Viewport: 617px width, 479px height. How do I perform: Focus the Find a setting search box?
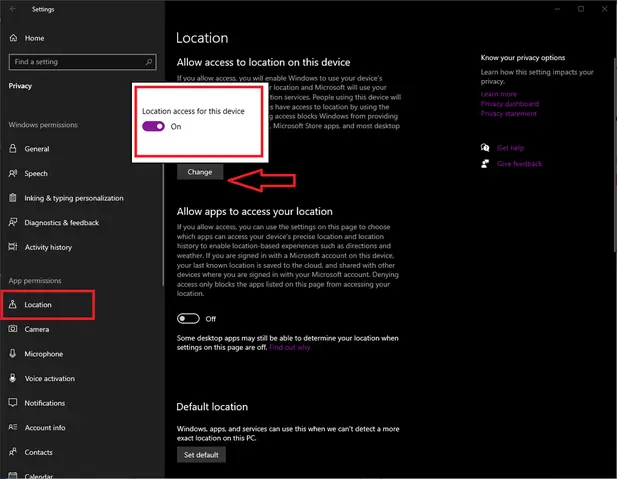click(x=82, y=62)
